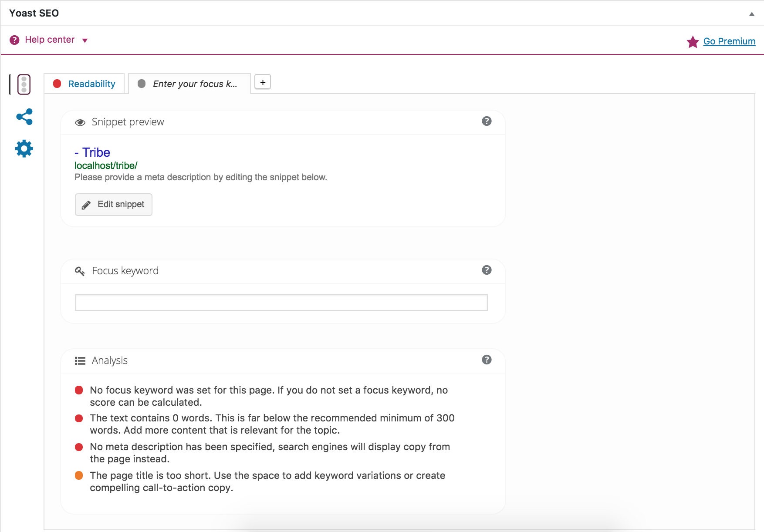Click the Tribe snippet title

(x=96, y=152)
